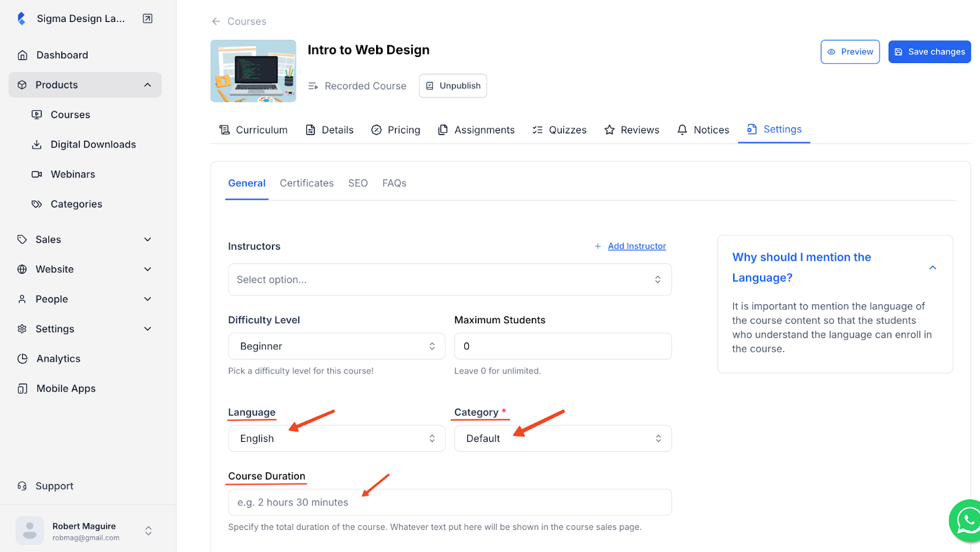This screenshot has width=980, height=552.
Task: Click the sidebar Settings gear icon
Action: [22, 329]
